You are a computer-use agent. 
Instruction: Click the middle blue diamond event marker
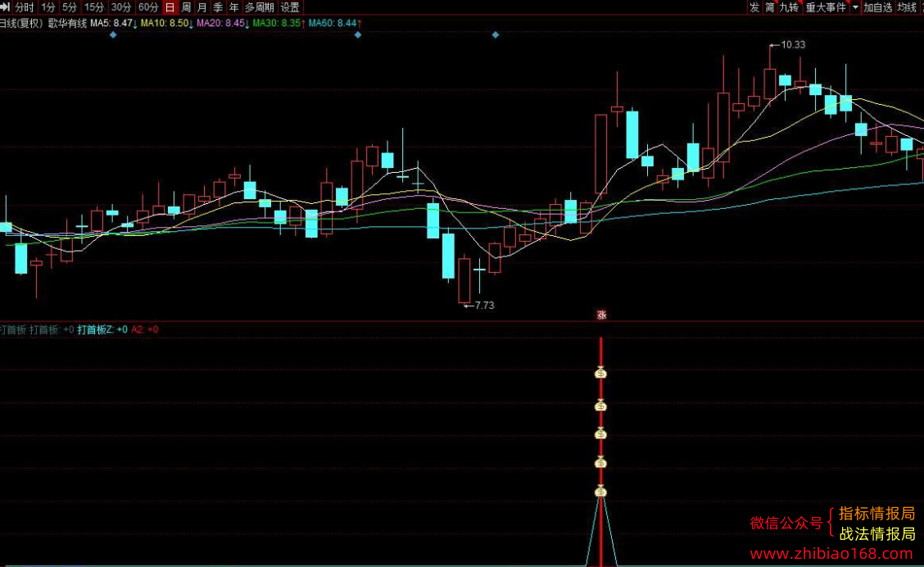(x=358, y=34)
